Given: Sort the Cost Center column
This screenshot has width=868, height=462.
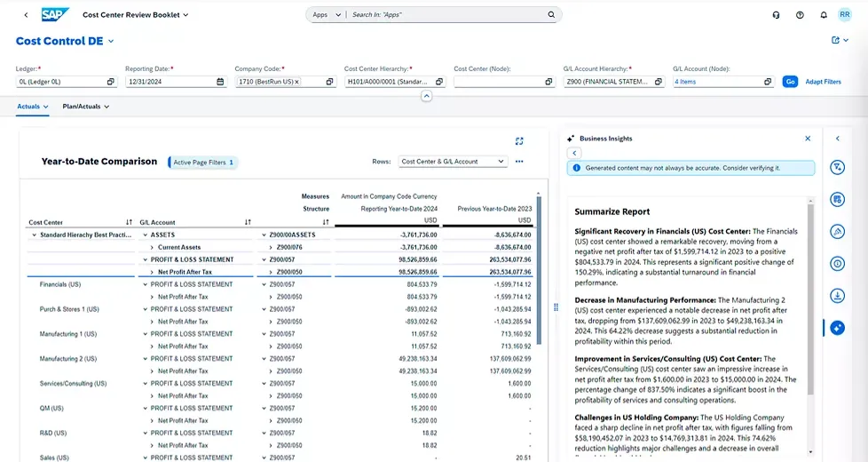Looking at the screenshot, I should (x=129, y=222).
